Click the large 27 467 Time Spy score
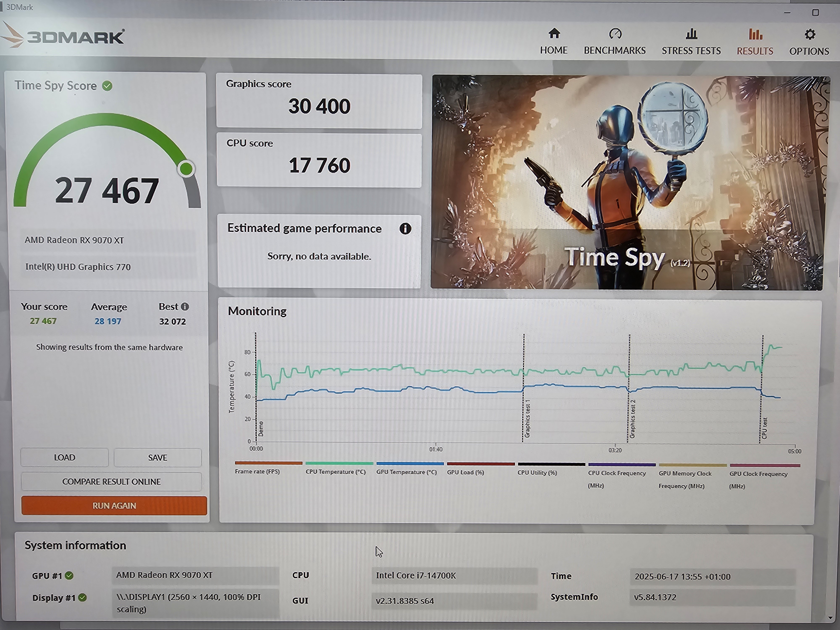The image size is (840, 630). (107, 191)
